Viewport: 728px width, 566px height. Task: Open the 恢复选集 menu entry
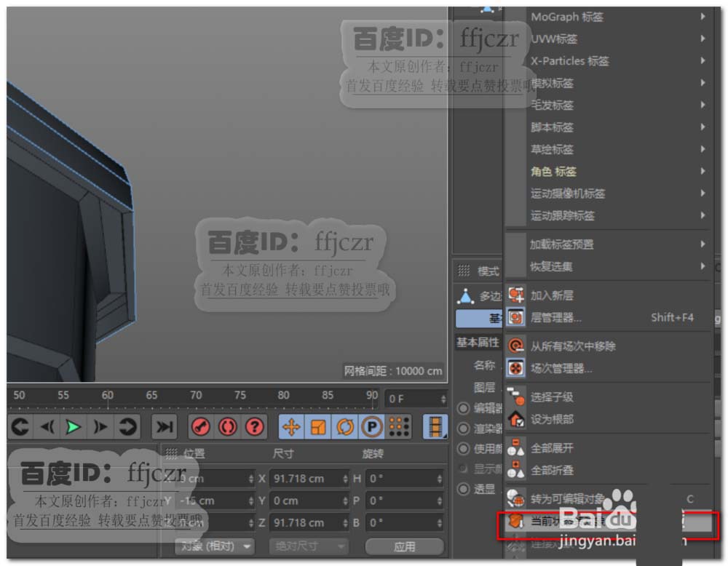608,266
